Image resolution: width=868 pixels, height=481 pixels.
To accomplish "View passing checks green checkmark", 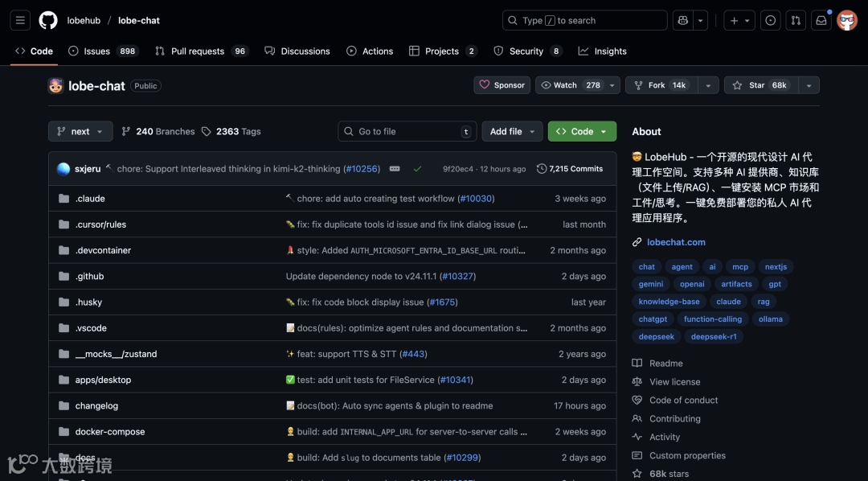I will coord(417,169).
